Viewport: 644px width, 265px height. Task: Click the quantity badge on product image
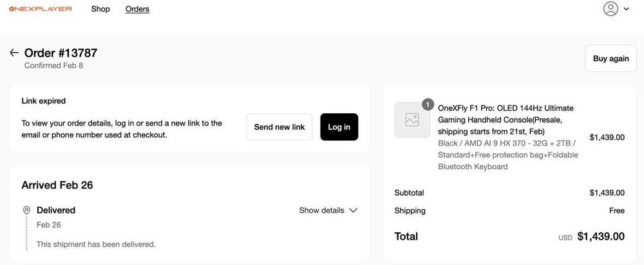coord(428,104)
